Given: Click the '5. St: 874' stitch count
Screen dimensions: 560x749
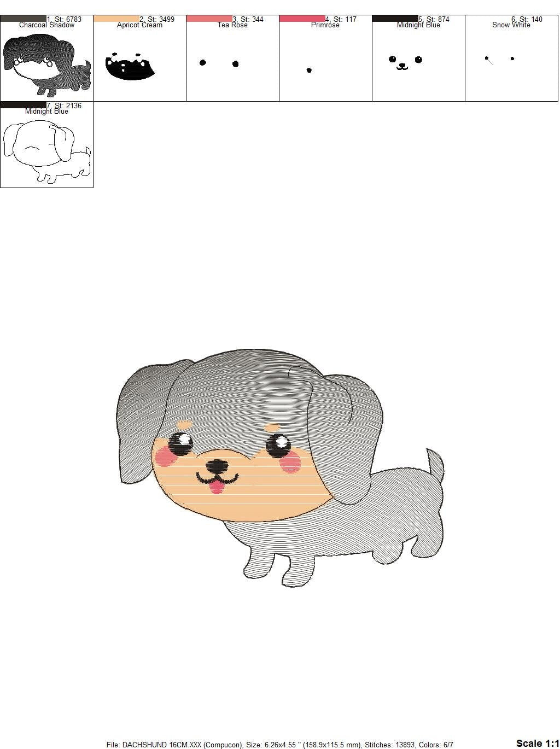Looking at the screenshot, I should [434, 19].
